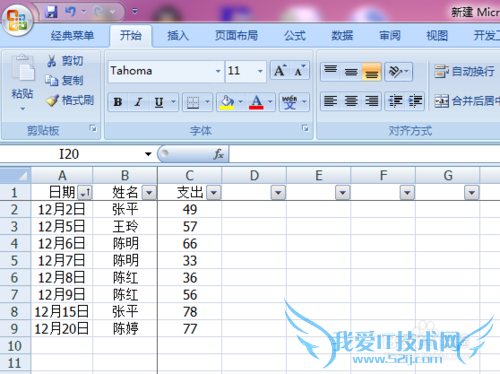Apply the yellow fill color
The height and width of the screenshot is (374, 500).
click(x=227, y=102)
